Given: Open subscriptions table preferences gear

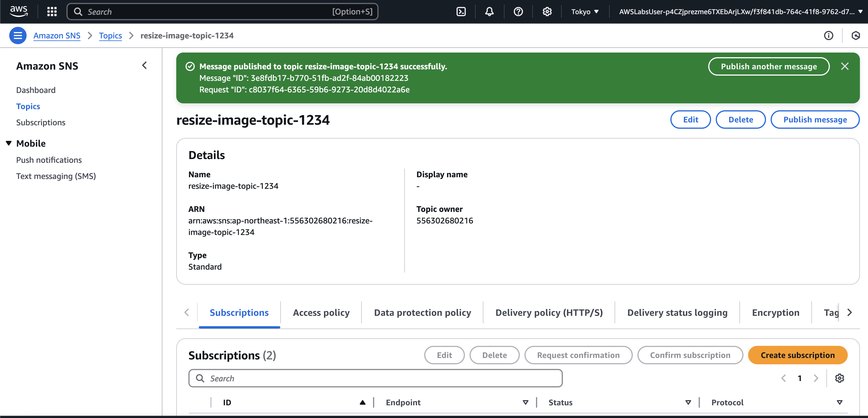Looking at the screenshot, I should tap(839, 378).
